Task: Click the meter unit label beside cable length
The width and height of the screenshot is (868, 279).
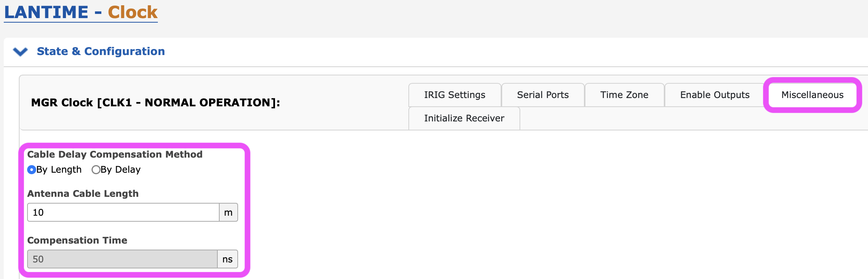Action: (228, 212)
